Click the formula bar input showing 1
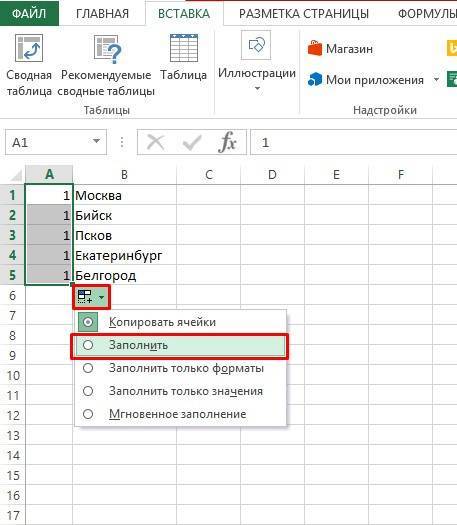Screen dimensions: 457x525 coord(354,143)
